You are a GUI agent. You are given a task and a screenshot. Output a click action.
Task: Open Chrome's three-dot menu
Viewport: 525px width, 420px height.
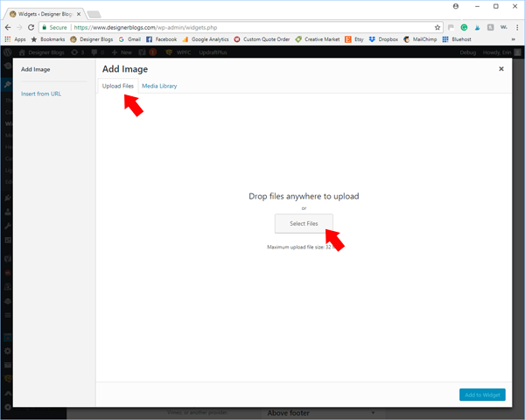coord(515,27)
